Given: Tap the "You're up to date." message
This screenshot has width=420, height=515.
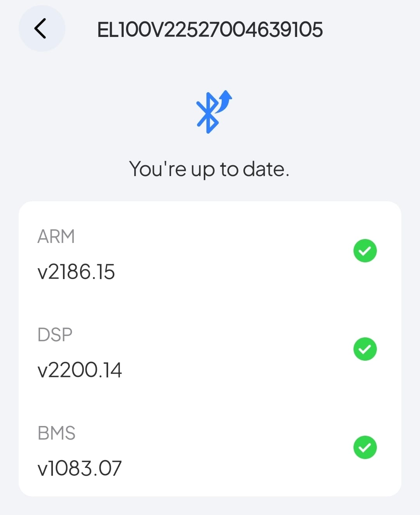Looking at the screenshot, I should pos(209,169).
